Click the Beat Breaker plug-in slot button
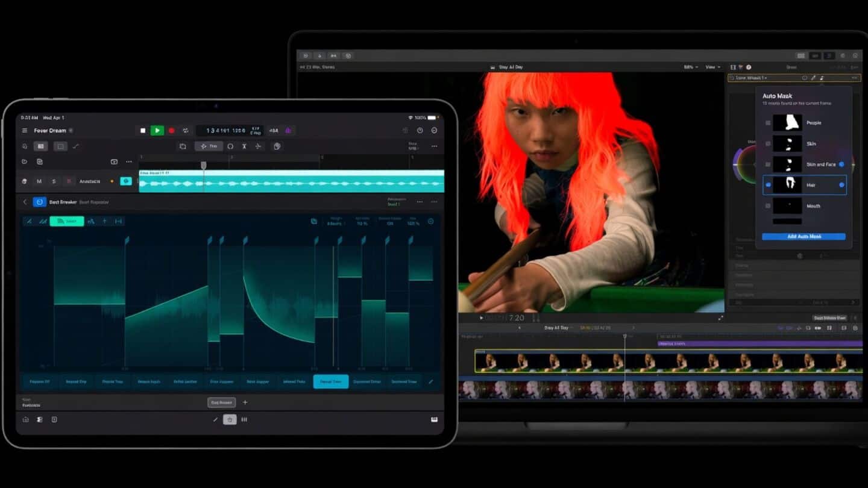 (221, 402)
